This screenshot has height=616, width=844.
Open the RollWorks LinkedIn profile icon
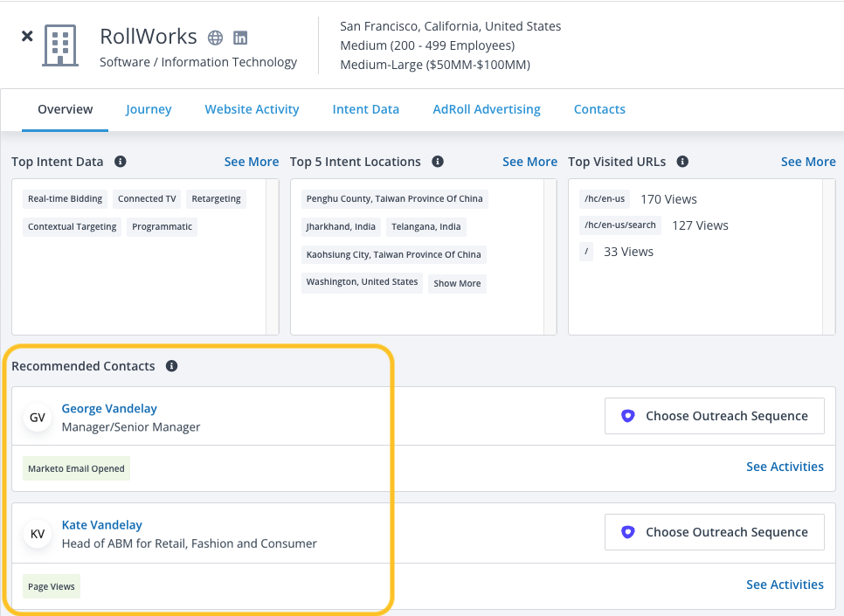tap(240, 38)
